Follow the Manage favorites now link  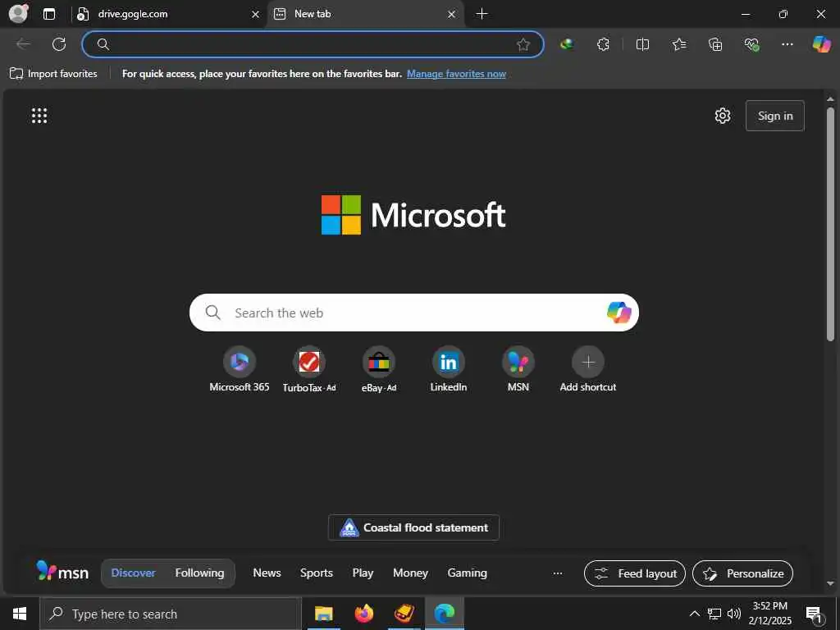(x=456, y=74)
